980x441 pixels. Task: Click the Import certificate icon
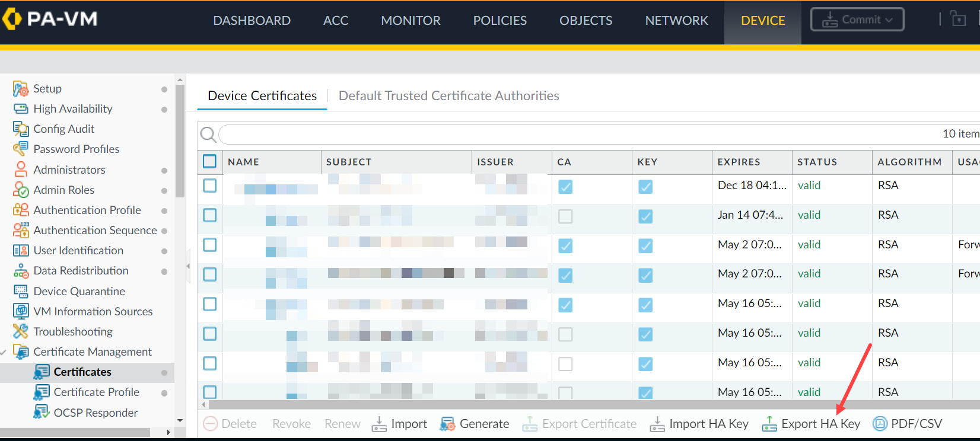coord(379,424)
